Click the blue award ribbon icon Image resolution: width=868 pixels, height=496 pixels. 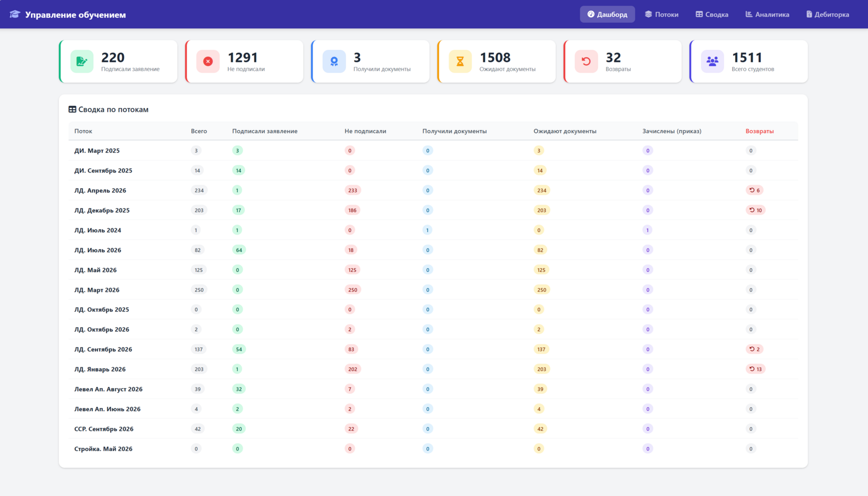coord(334,61)
